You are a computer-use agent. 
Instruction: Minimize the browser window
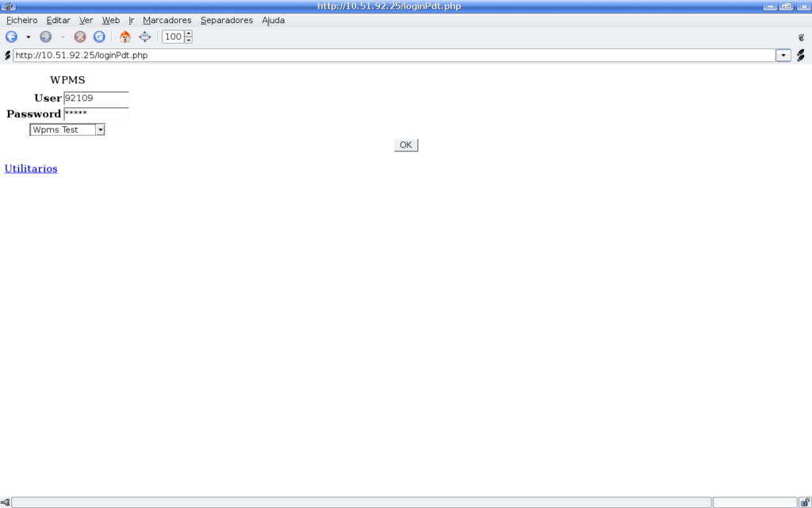point(770,6)
